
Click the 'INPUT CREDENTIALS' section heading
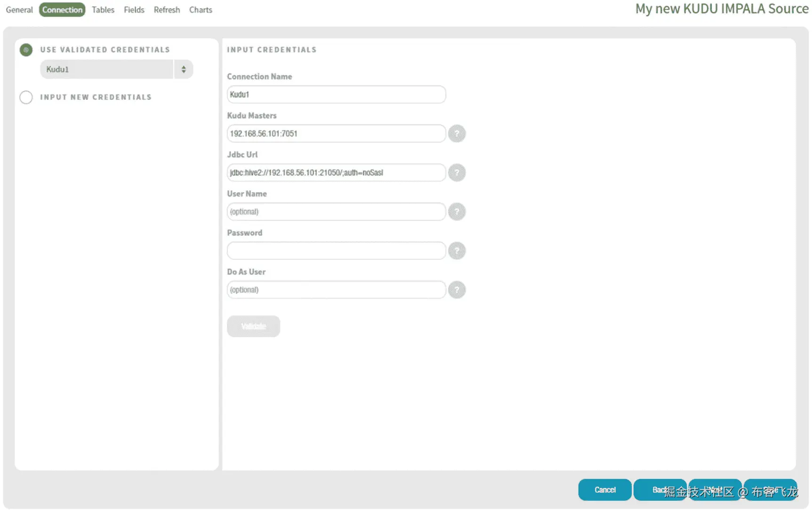[x=272, y=50]
